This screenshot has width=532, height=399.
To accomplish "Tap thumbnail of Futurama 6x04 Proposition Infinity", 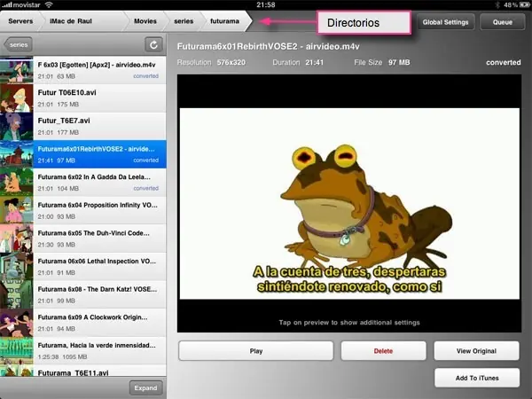I will coord(17,210).
